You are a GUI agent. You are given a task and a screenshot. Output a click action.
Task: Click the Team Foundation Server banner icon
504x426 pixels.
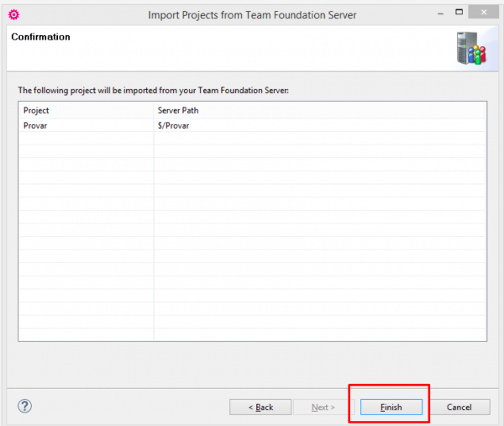point(471,48)
